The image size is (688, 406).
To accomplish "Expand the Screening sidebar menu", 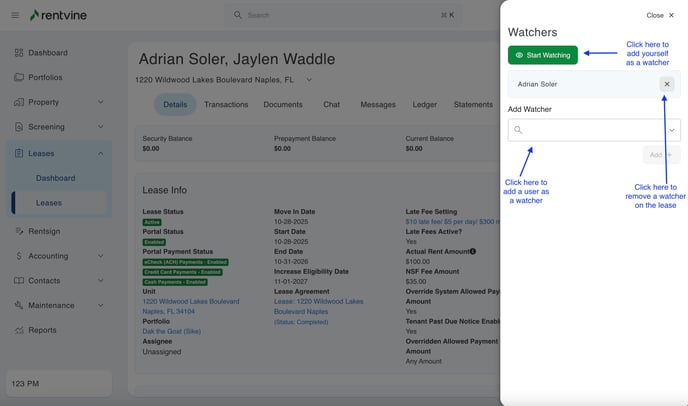I will pos(101,127).
